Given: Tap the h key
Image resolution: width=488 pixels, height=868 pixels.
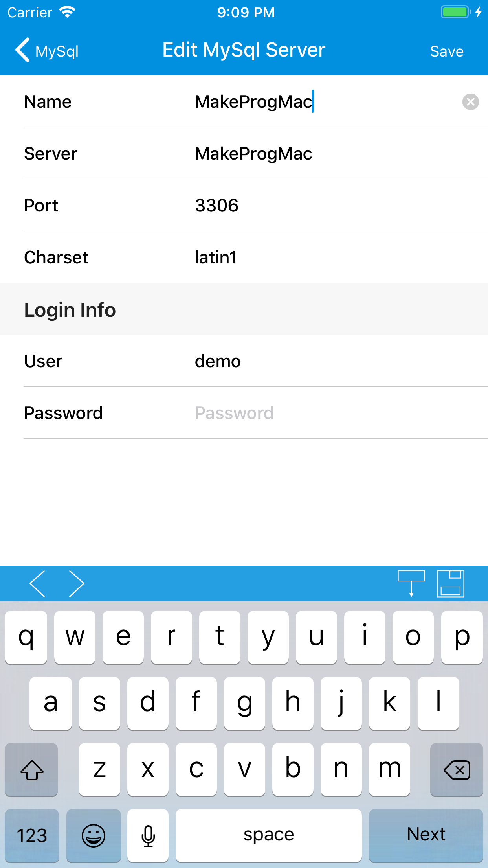Looking at the screenshot, I should (x=293, y=703).
